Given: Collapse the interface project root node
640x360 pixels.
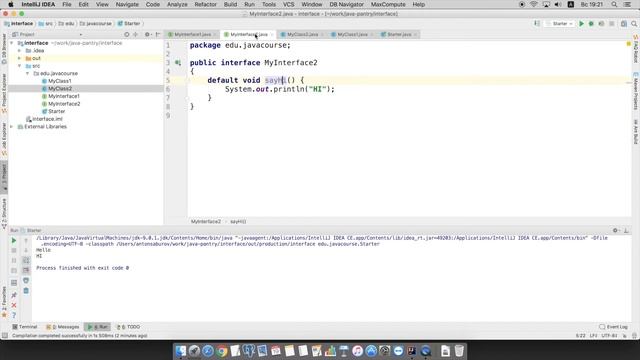Looking at the screenshot, I should coord(12,43).
